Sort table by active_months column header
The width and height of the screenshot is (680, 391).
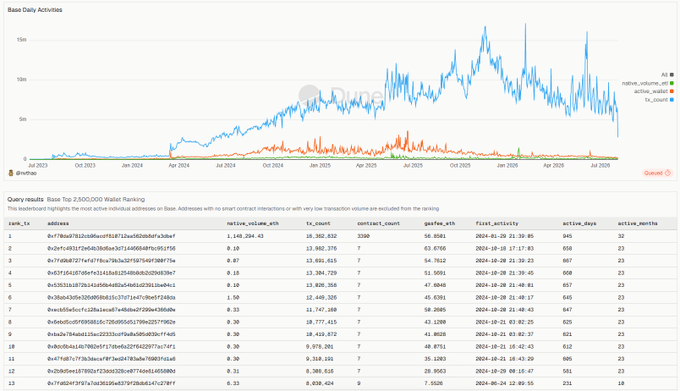[x=638, y=224]
